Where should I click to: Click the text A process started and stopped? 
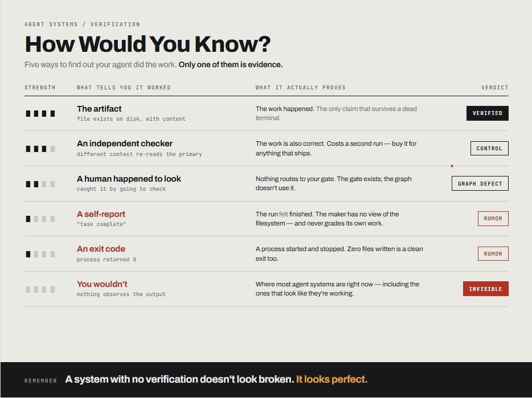point(300,249)
